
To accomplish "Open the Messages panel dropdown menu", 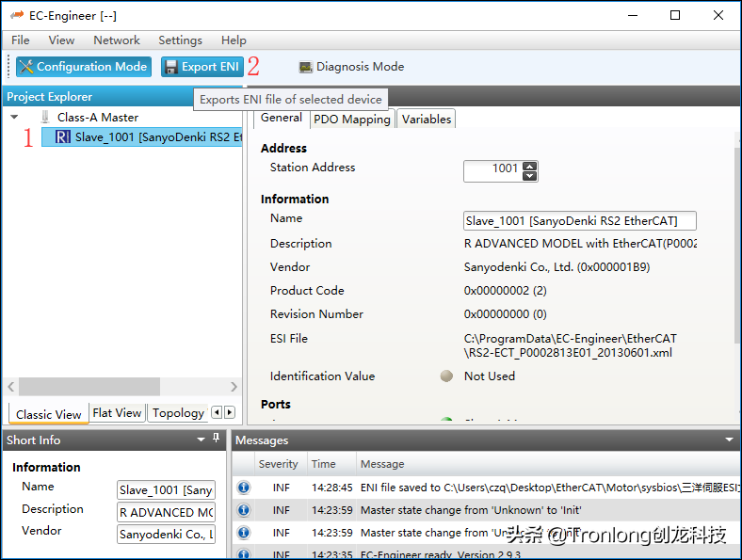I will pos(729,440).
